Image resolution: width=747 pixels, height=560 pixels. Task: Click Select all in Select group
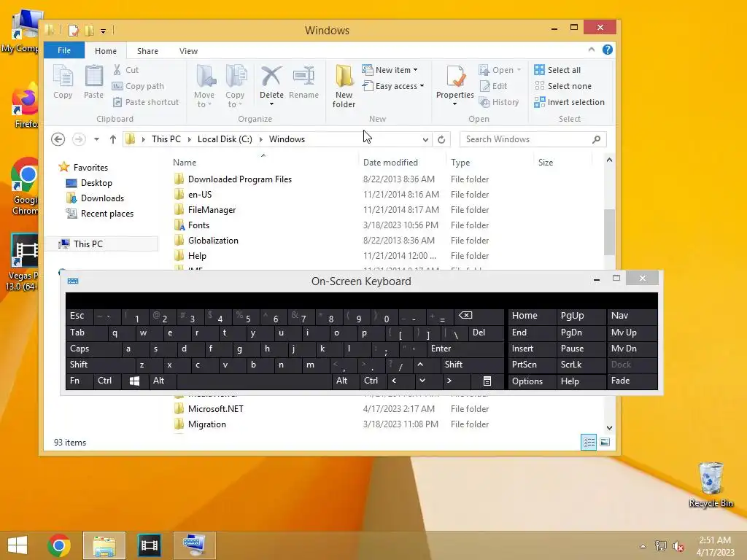(x=557, y=70)
